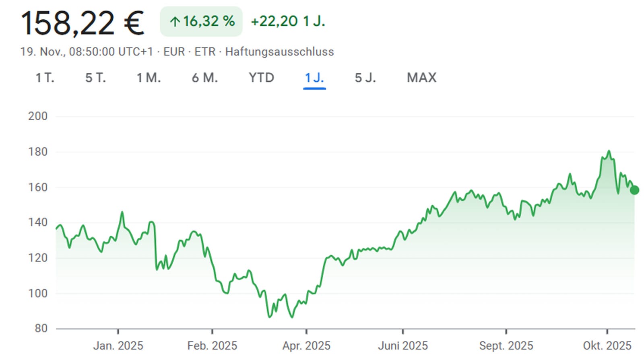Click the green endpoint dot on chart

pyautogui.click(x=634, y=190)
